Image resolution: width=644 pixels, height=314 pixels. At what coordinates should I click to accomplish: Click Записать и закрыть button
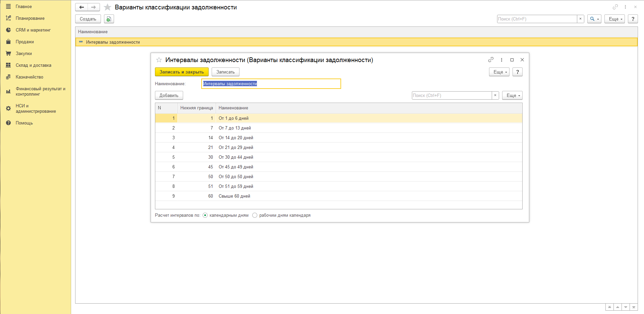coord(181,72)
